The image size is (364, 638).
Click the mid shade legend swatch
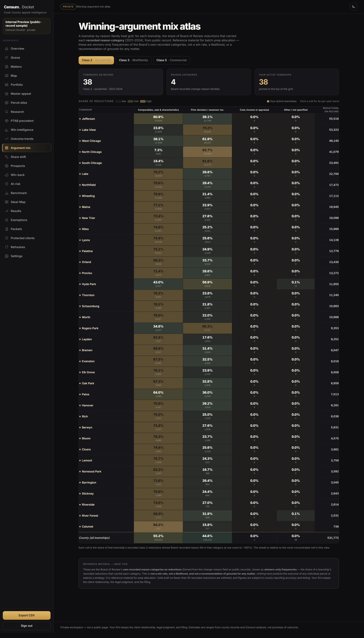[130, 101]
